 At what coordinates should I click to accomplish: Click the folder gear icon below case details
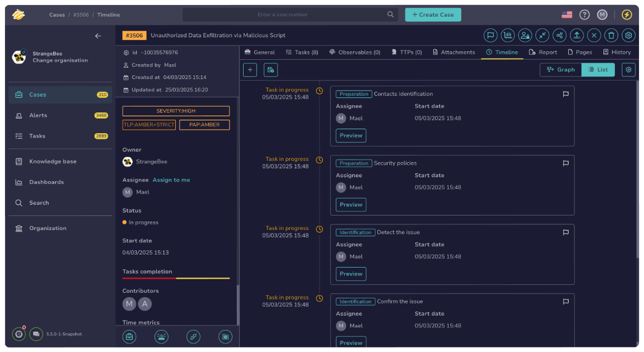pyautogui.click(x=225, y=337)
